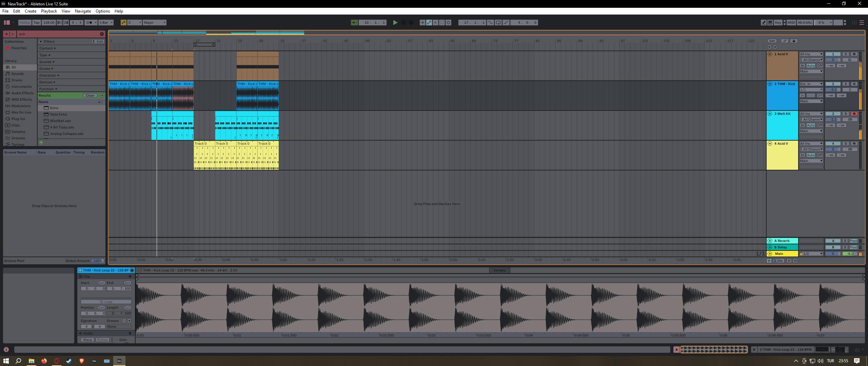
Task: Open Ableton Live icon on the taskbar
Action: coord(119,361)
